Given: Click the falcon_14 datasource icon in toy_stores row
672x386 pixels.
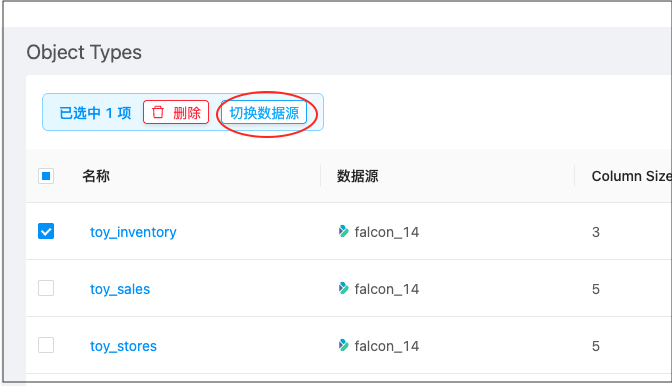Looking at the screenshot, I should point(343,345).
